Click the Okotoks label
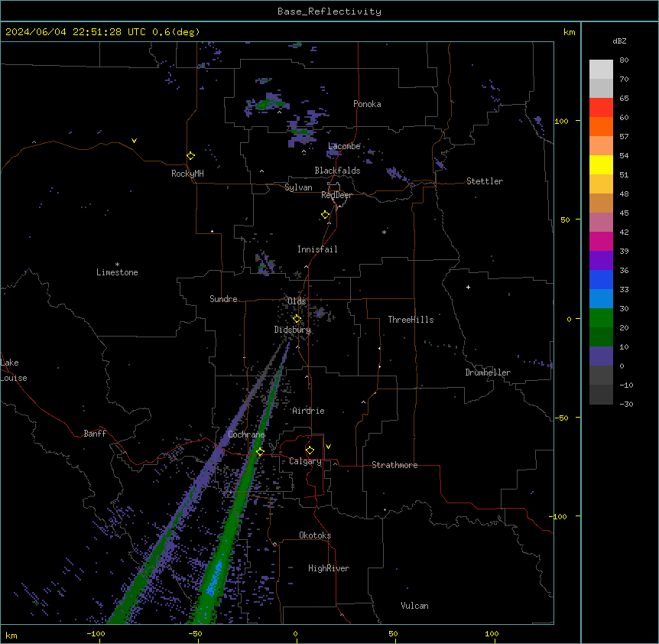The image size is (659, 644). pyautogui.click(x=315, y=535)
